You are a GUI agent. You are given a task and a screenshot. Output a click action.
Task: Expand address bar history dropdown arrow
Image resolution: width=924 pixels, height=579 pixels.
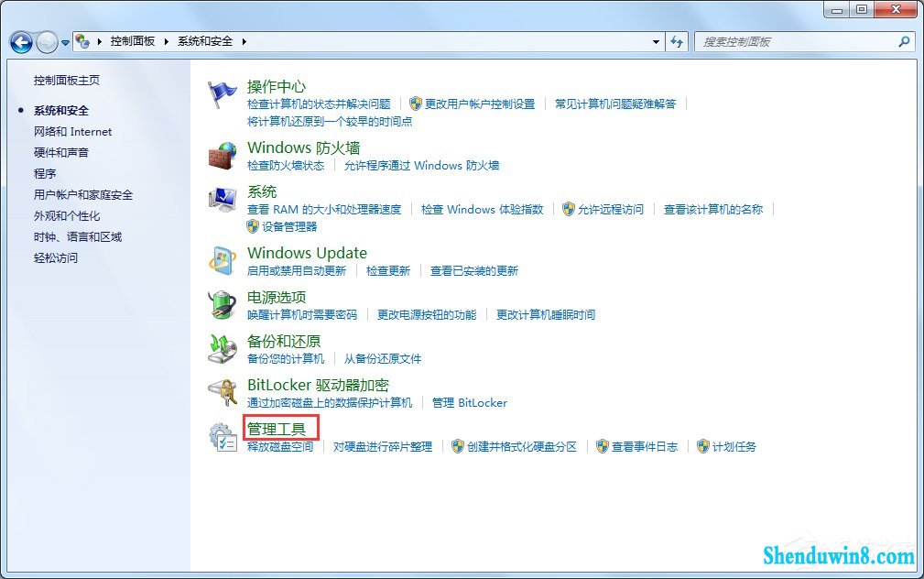coord(656,42)
